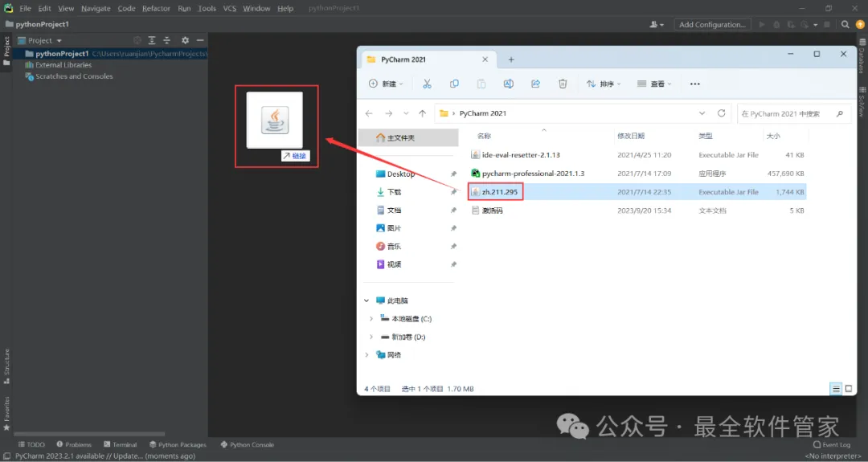Click the Run play icon in toolbar

[x=762, y=24]
